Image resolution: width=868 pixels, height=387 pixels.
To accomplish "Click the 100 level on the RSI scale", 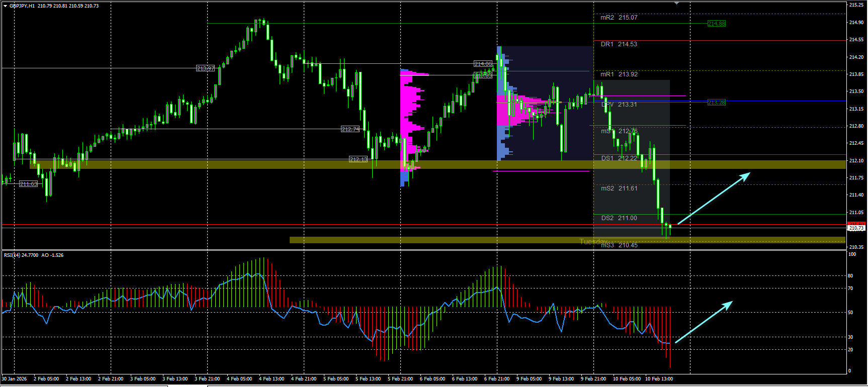I will 852,254.
